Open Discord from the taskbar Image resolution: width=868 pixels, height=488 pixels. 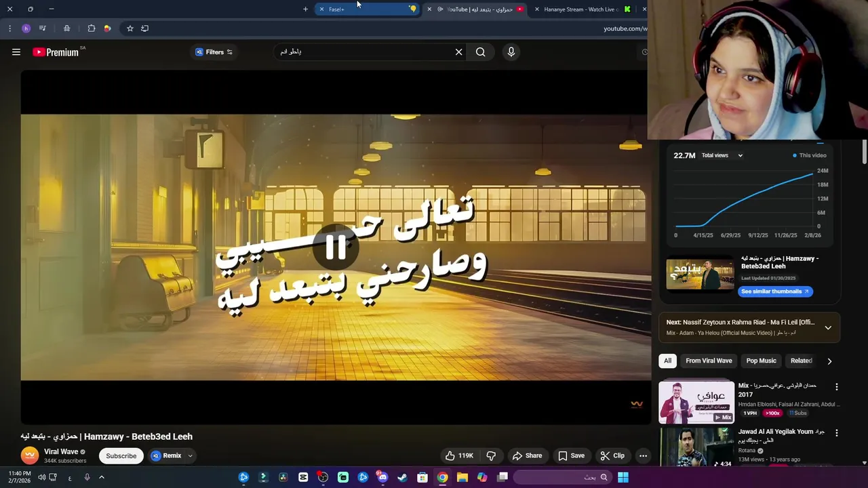pos(382,478)
